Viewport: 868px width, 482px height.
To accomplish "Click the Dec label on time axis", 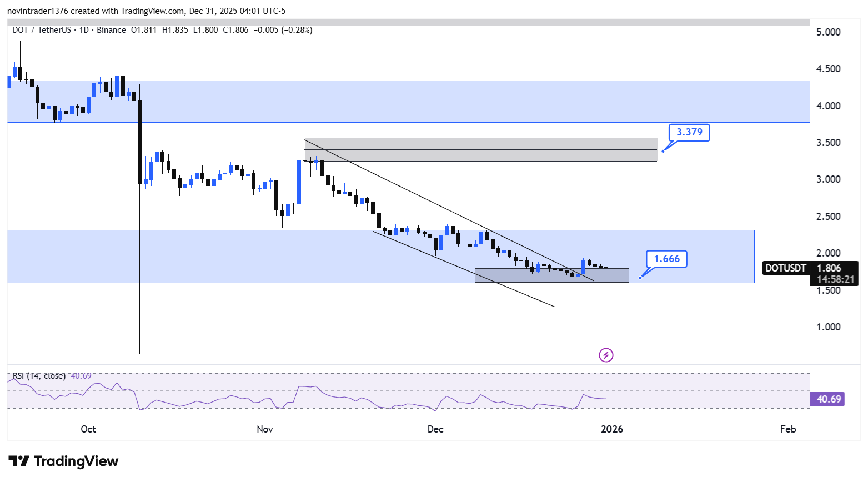I will tap(435, 429).
